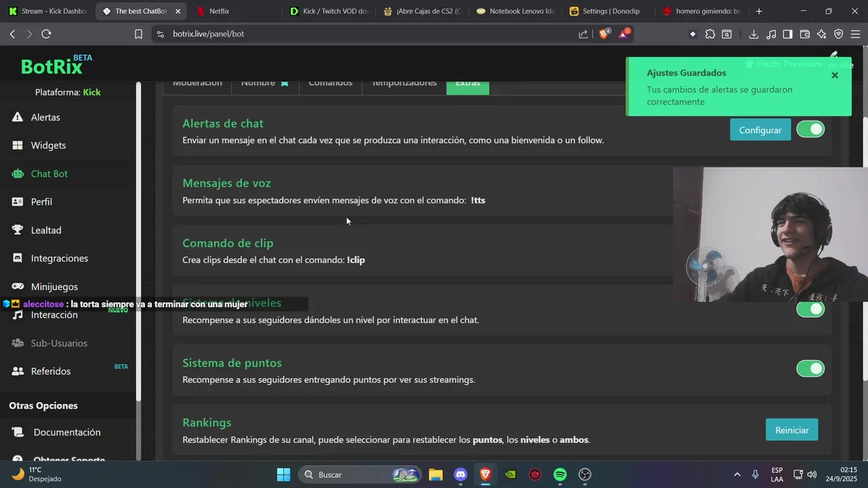This screenshot has height=488, width=868.
Task: Switch to the Extras tab
Action: tap(468, 84)
